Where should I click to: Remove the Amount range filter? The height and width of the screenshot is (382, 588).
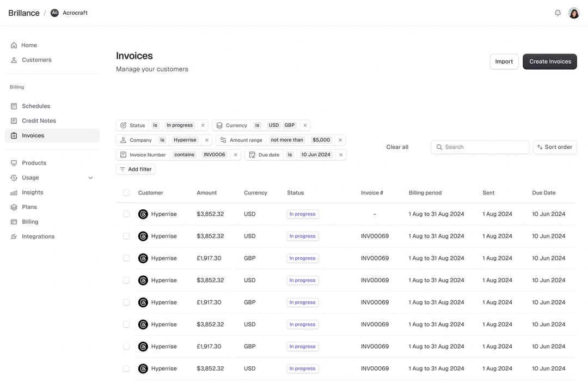pyautogui.click(x=340, y=140)
